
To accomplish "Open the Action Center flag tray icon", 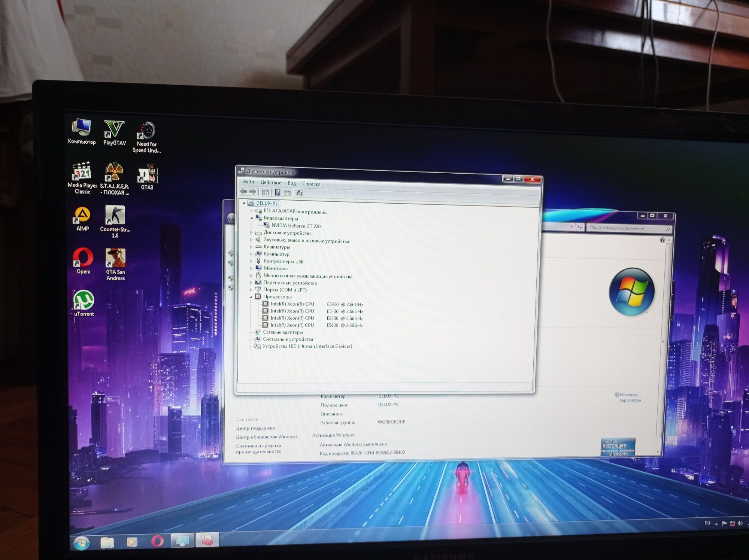I will [x=724, y=523].
